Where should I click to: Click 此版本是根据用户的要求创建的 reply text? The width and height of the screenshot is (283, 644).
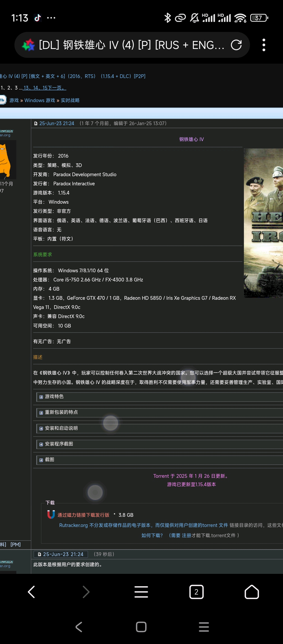[x=68, y=565]
